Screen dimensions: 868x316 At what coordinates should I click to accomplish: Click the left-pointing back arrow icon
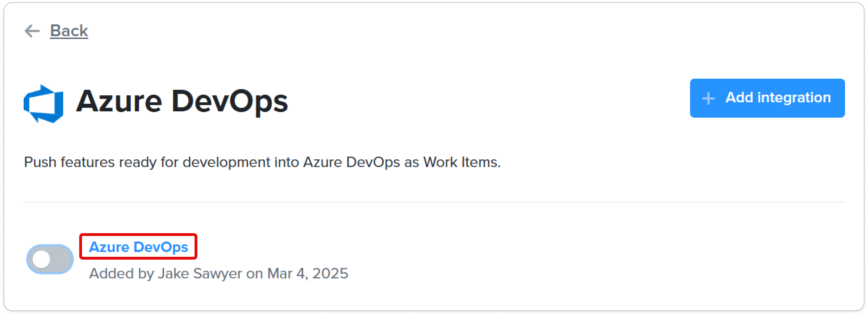pos(32,31)
